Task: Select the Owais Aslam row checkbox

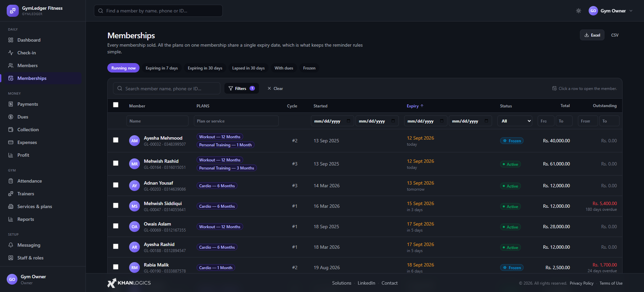Action: [116, 226]
